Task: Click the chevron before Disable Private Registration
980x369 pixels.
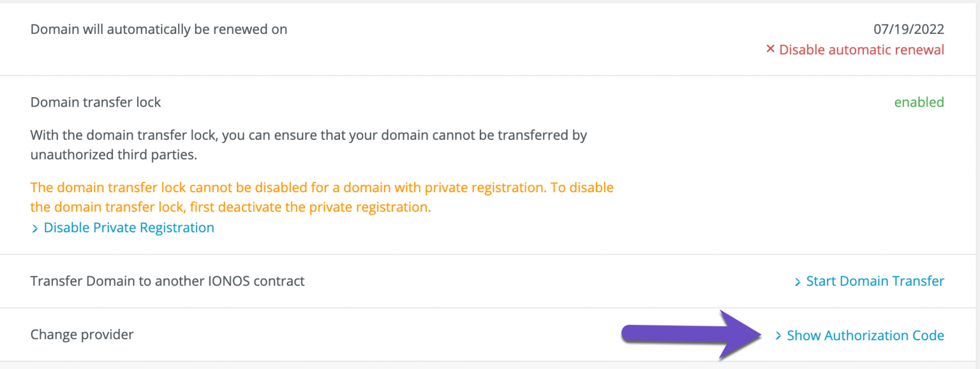Action: (x=36, y=228)
